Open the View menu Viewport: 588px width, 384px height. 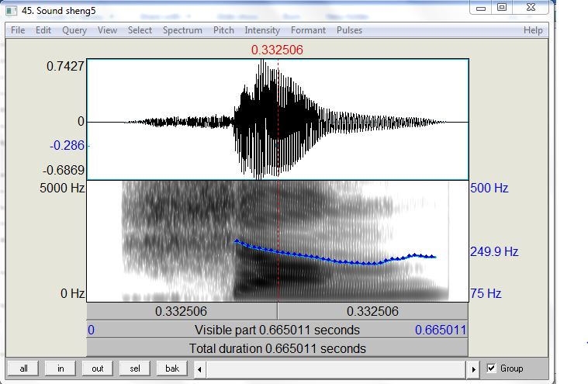click(107, 30)
